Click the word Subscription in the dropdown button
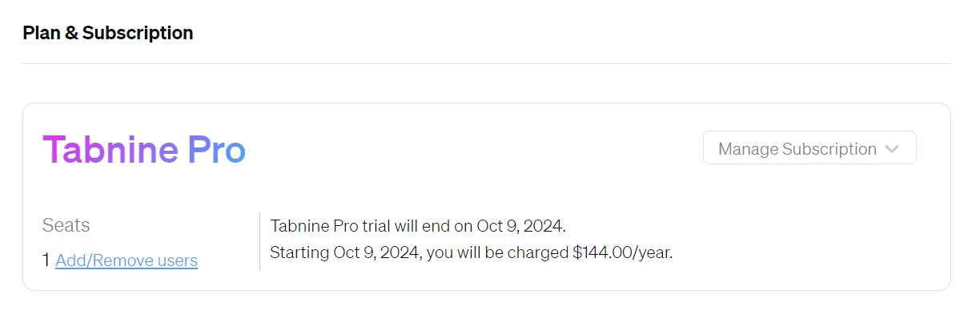Image resolution: width=980 pixels, height=327 pixels. coord(829,149)
